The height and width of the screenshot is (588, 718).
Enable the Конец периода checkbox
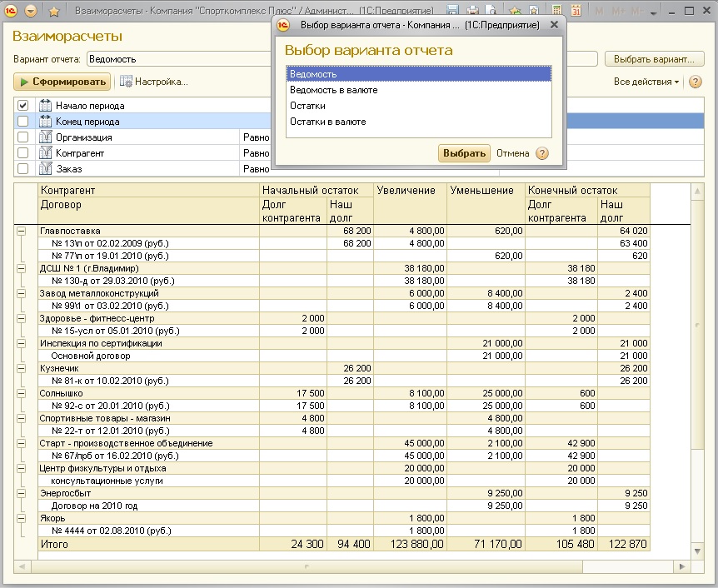(23, 122)
